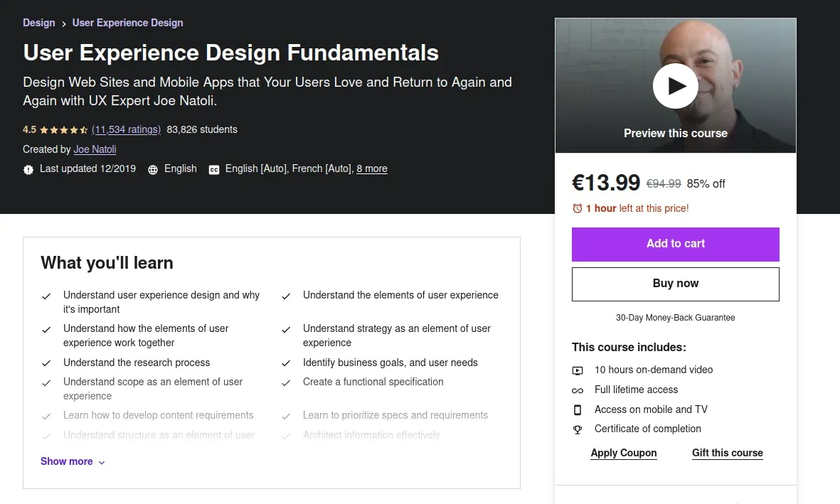
Task: Click the mobile device access icon
Action: coord(578,409)
